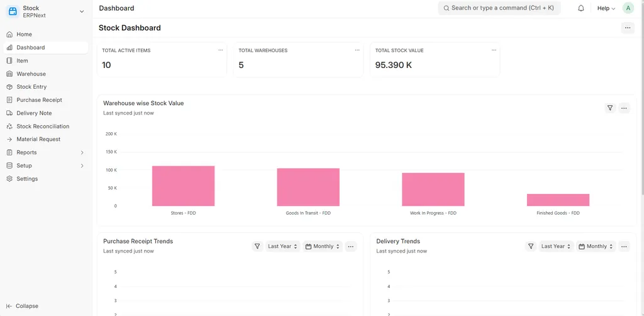Screen dimensions: 644x316
Task: Click the search or command input field
Action: pyautogui.click(x=499, y=8)
